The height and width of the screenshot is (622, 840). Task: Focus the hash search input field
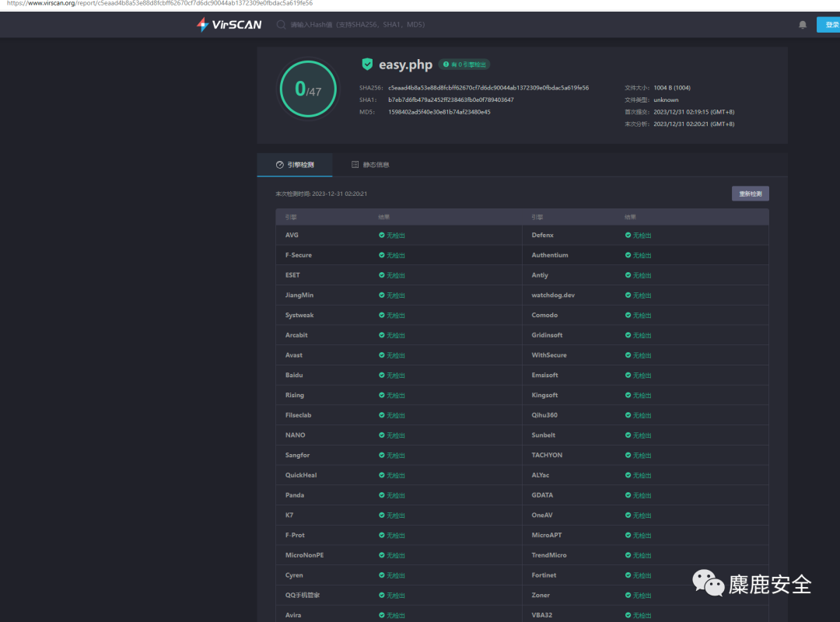pos(357,25)
